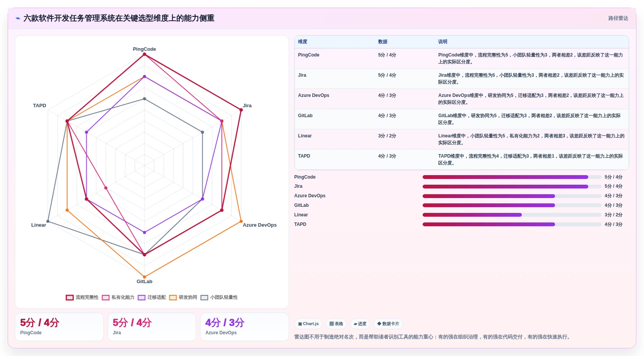Screen dimensions: 644x356
Task: Click the Linear progress bar
Action: pyautogui.click(x=512, y=215)
